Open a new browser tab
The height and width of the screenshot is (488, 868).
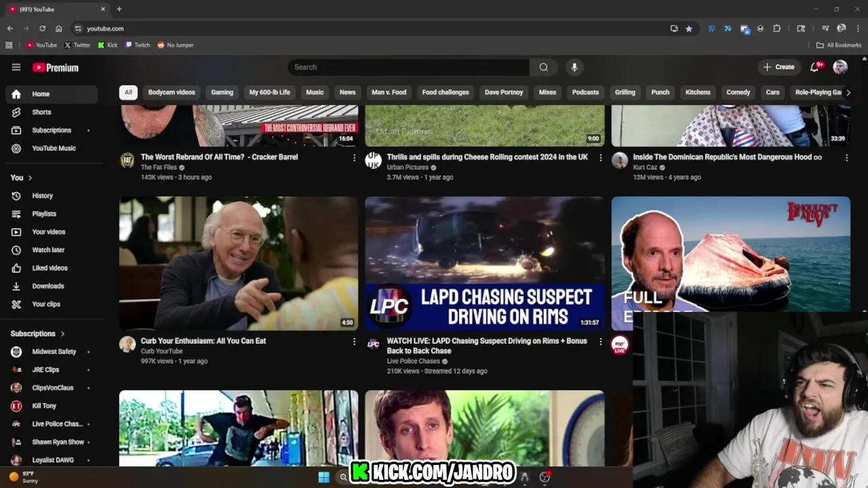[x=119, y=9]
